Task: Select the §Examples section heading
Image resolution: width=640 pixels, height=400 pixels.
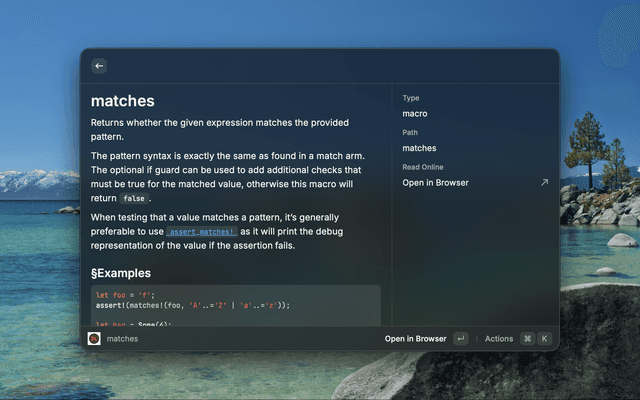Action: [x=121, y=273]
